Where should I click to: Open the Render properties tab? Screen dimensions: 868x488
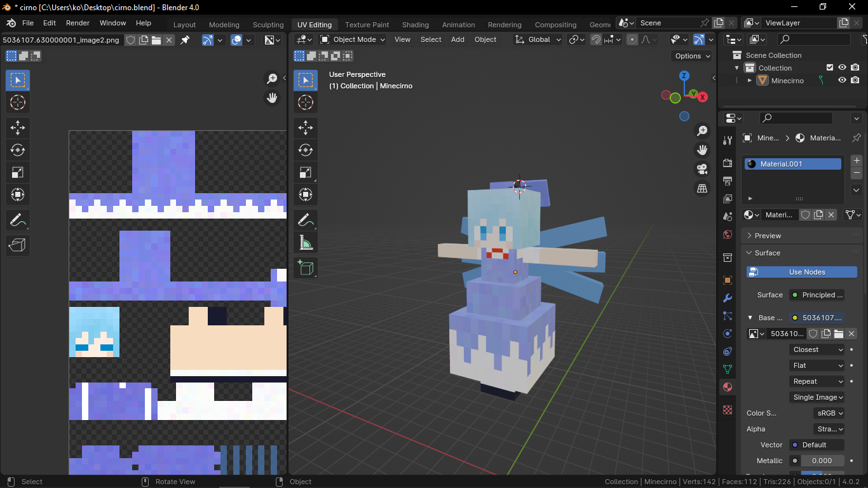pos(728,163)
